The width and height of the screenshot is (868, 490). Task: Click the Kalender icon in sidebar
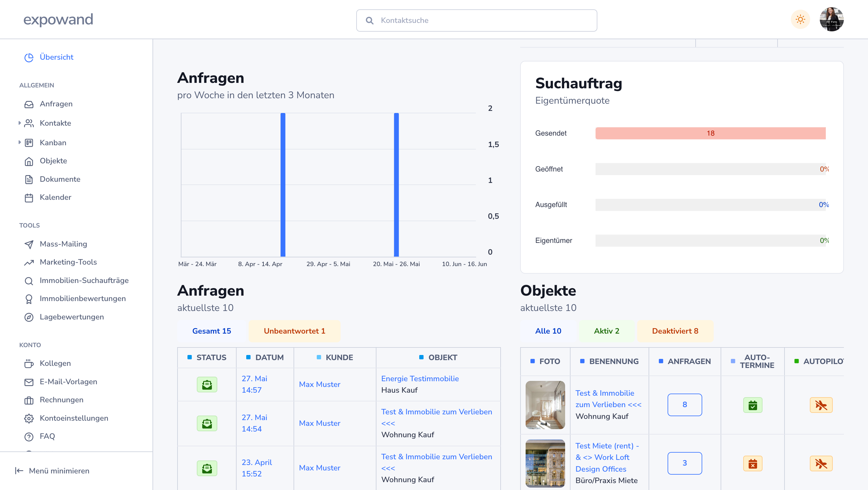point(29,197)
